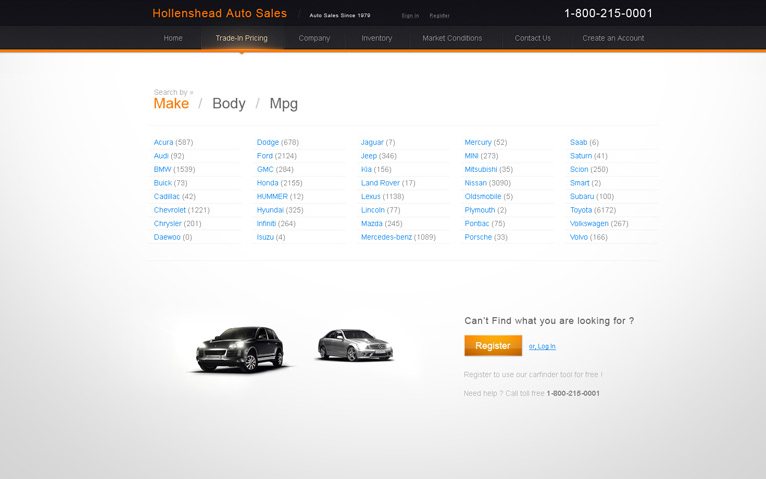Click the bold toll-free number under Need help

point(573,394)
